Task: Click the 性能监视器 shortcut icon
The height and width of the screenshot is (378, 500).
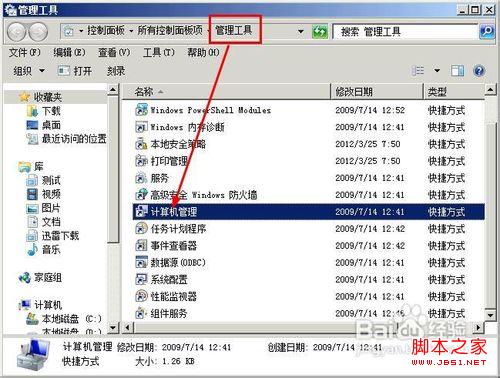Action: coord(141,296)
